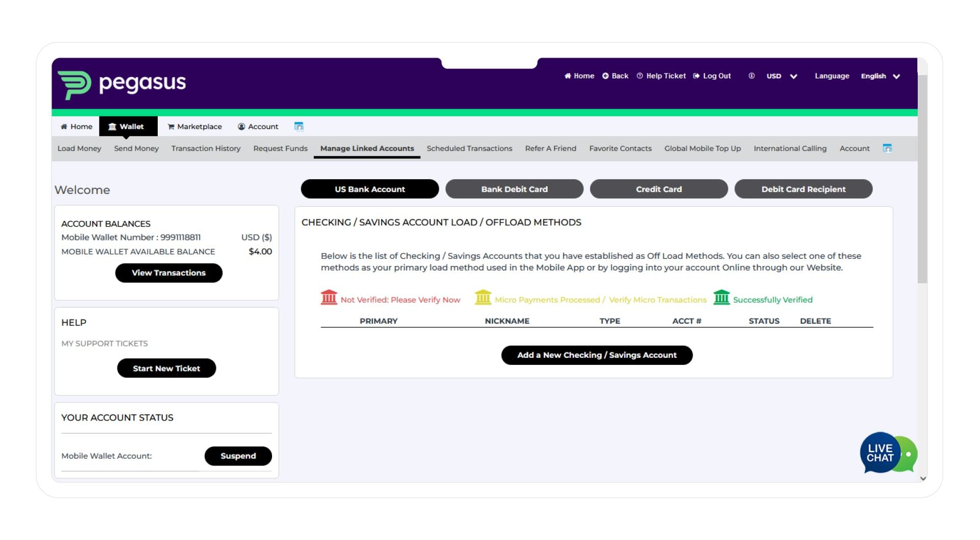Open Refer A Friend
Viewport: 980px width, 540px height.
(x=550, y=148)
